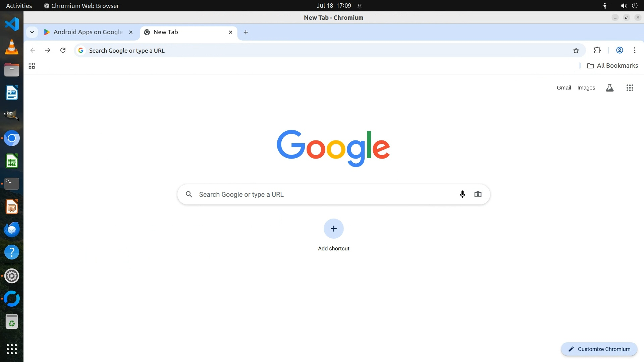Open the Chromium three-dot menu
Screen dimensions: 644x362
(634, 50)
